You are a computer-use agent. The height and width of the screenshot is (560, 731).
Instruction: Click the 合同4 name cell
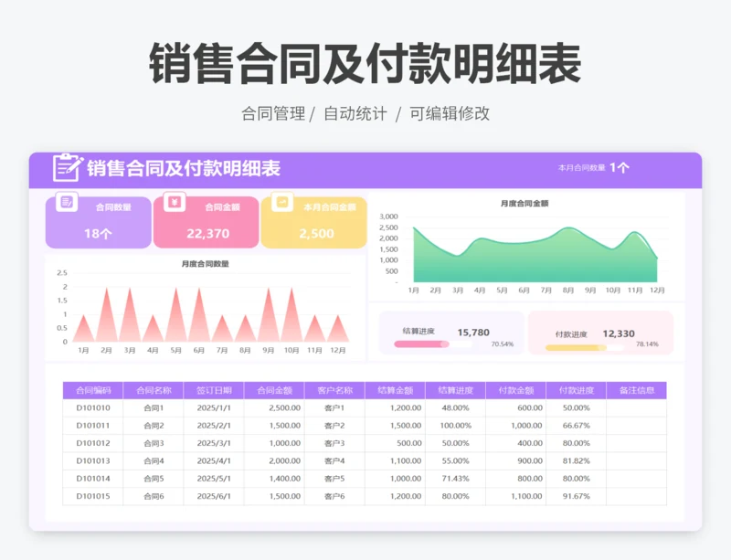[154, 461]
